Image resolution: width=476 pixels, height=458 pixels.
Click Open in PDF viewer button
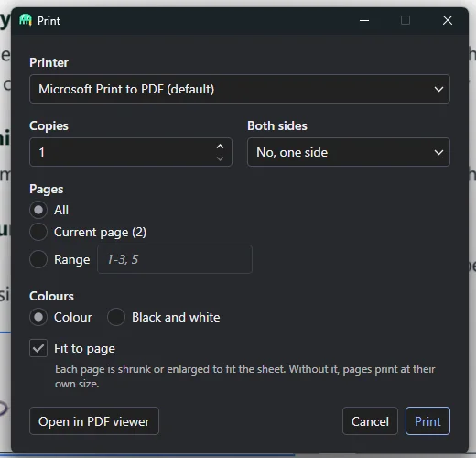coord(94,421)
